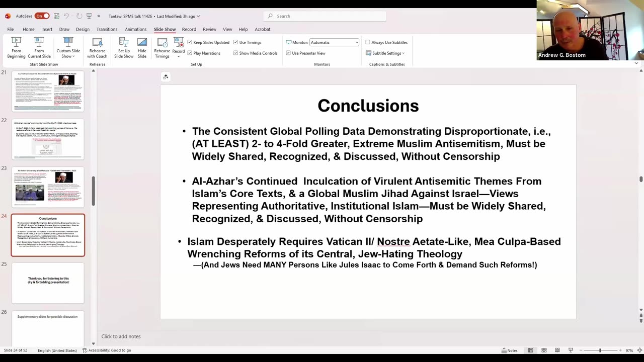Click the Conclusions slide title
This screenshot has width=644, height=362.
368,106
